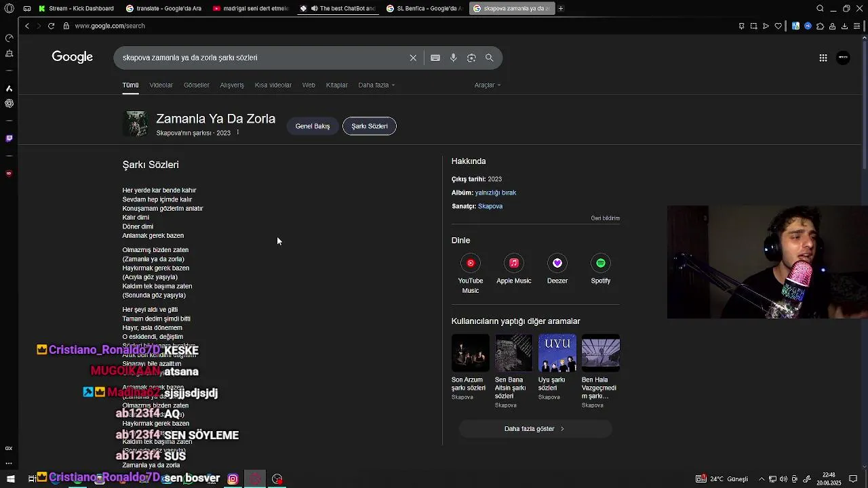Expand Daha fazla göster related searches
868x488 pixels.
pos(535,428)
